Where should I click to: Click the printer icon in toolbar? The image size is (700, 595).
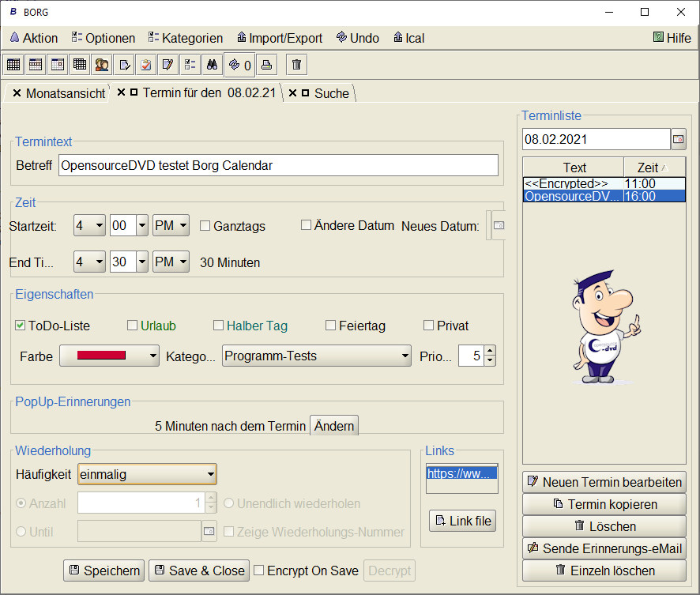[x=267, y=65]
